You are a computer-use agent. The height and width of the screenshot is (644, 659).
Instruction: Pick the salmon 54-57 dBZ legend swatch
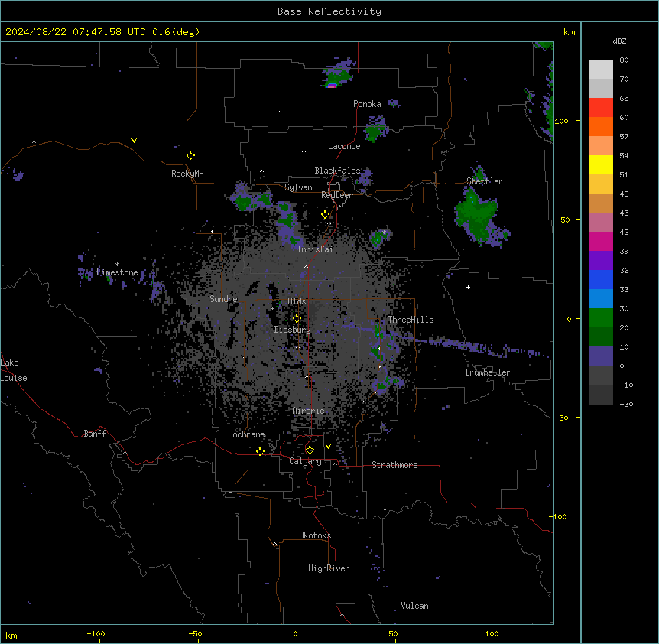coord(601,146)
